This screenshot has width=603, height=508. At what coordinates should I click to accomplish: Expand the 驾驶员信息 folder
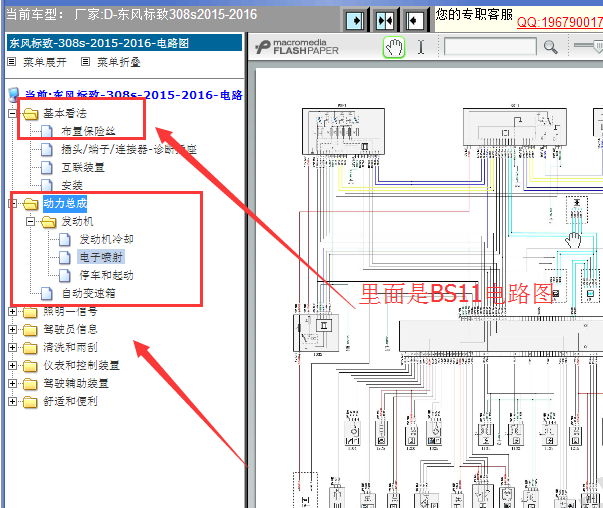tap(12, 330)
